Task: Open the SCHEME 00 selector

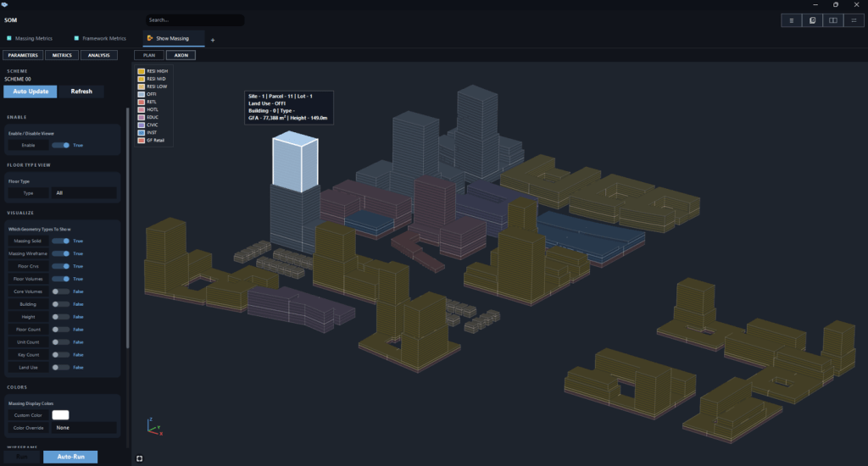Action: coord(18,79)
